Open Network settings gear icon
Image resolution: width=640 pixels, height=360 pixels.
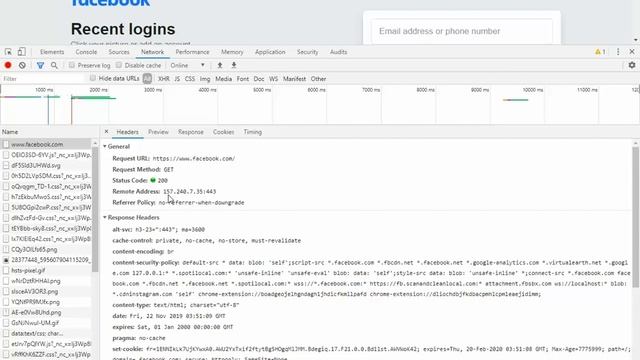point(632,65)
